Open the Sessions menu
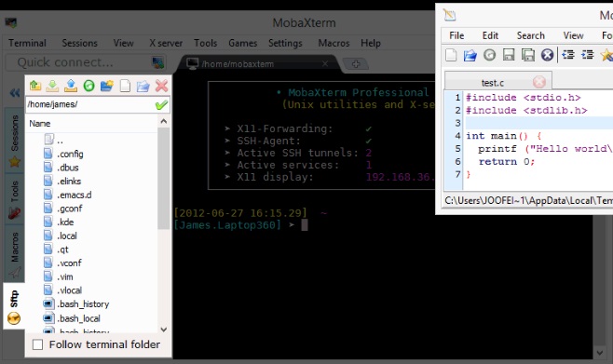613x364 pixels. click(x=80, y=43)
